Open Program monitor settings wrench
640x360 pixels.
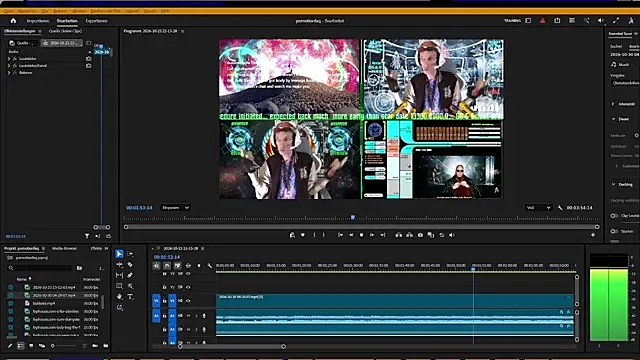coord(560,208)
